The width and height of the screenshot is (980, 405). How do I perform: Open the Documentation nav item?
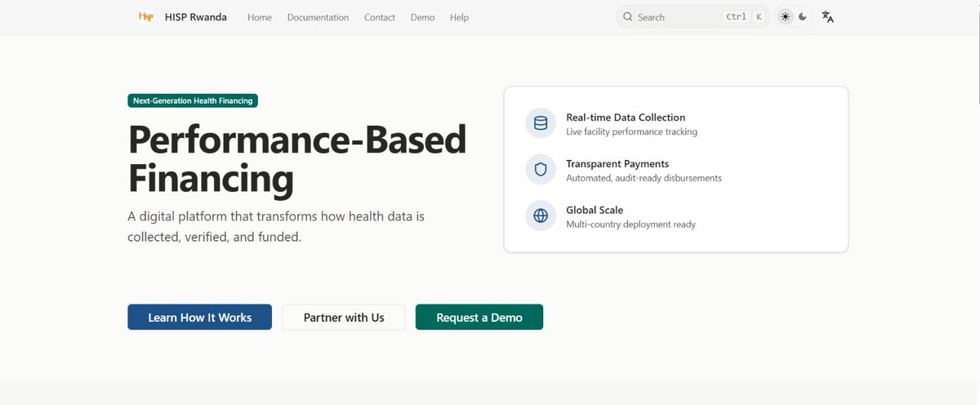318,17
